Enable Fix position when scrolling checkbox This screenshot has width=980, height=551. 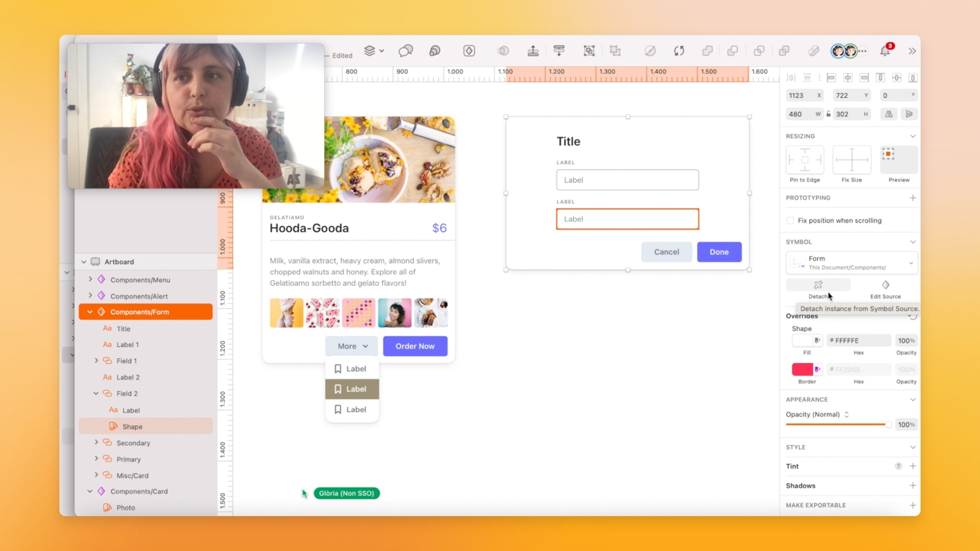(790, 220)
